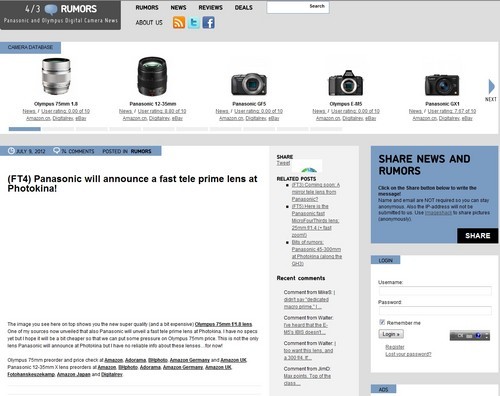Click the clock date icon on post
This screenshot has height=396, width=500.
[11, 151]
